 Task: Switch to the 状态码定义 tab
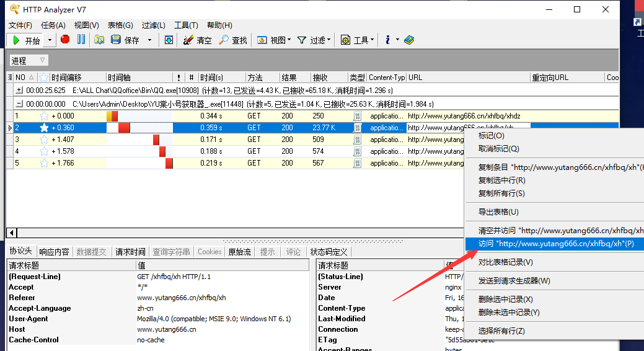point(329,252)
